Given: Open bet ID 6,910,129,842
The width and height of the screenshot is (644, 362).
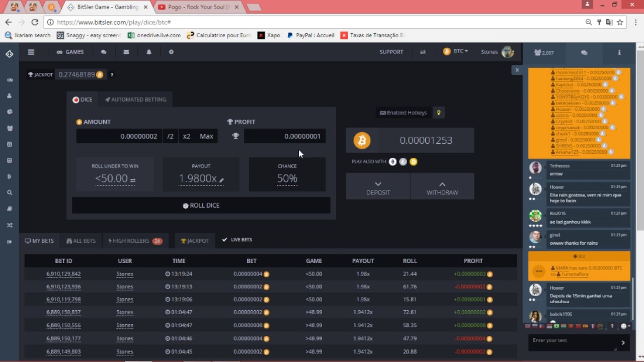Looking at the screenshot, I should pos(63,274).
